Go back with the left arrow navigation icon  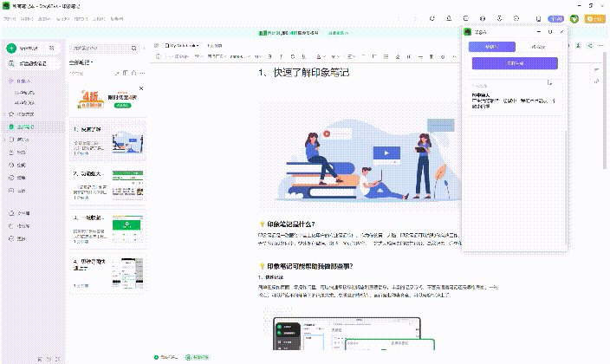coord(399,18)
